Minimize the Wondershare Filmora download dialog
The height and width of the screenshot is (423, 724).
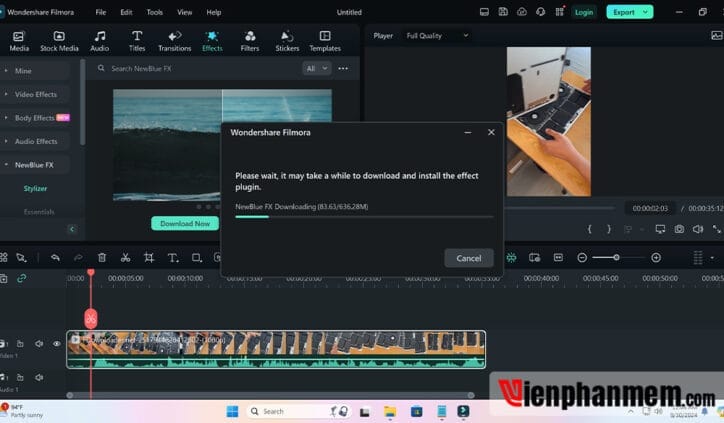468,133
